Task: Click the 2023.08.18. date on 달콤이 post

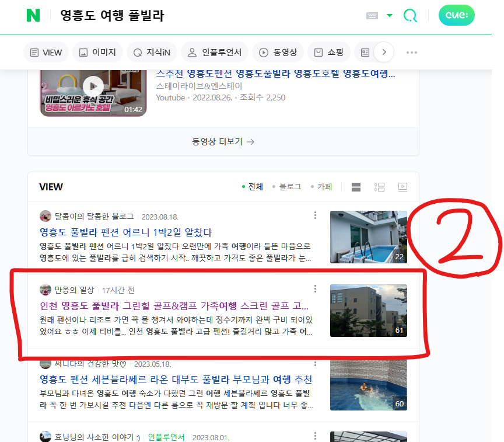Action: point(160,217)
